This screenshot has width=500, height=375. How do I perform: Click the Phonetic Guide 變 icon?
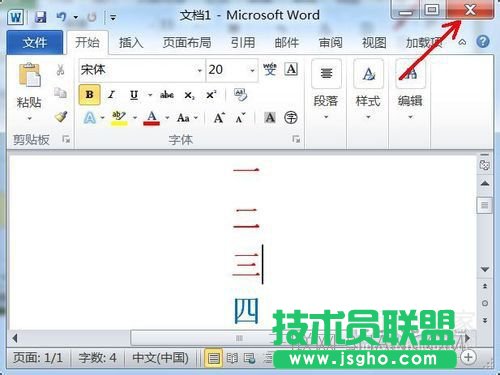(x=270, y=69)
